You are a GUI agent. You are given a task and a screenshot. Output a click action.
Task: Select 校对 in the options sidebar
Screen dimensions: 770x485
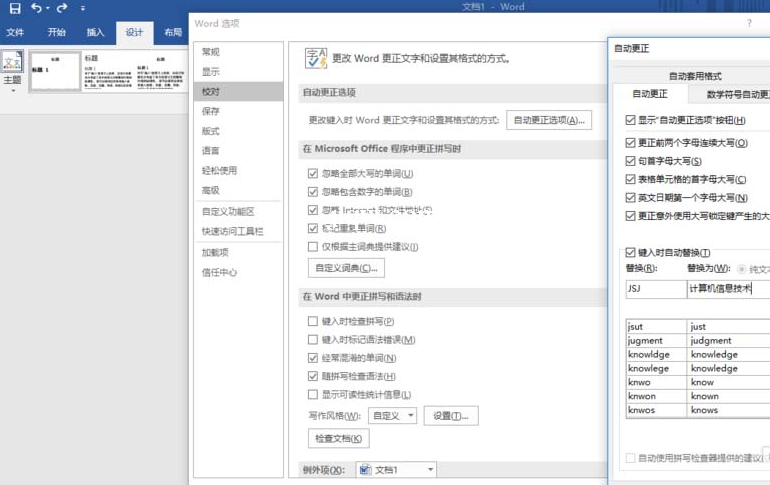(238, 92)
